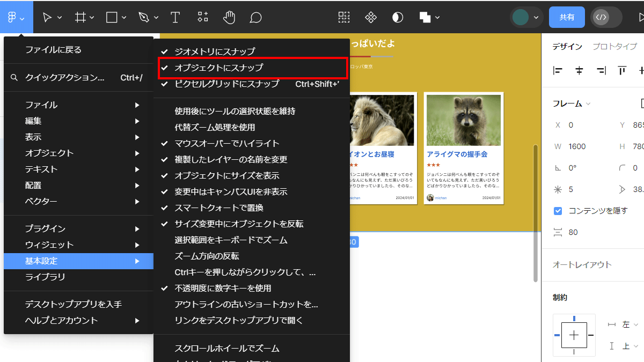
Task: Click the magnifier icon beside クイックアクション
Action: pyautogui.click(x=14, y=78)
